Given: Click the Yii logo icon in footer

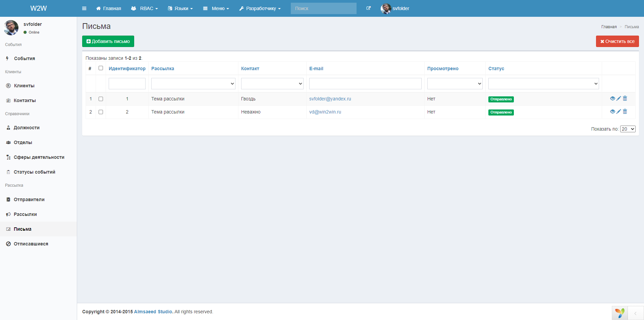Looking at the screenshot, I should coord(620,313).
